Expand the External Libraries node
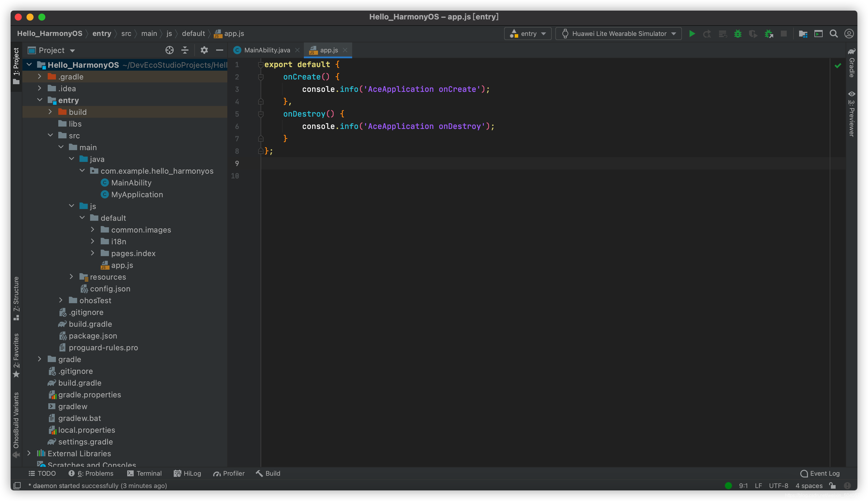Image resolution: width=868 pixels, height=501 pixels. [x=29, y=453]
